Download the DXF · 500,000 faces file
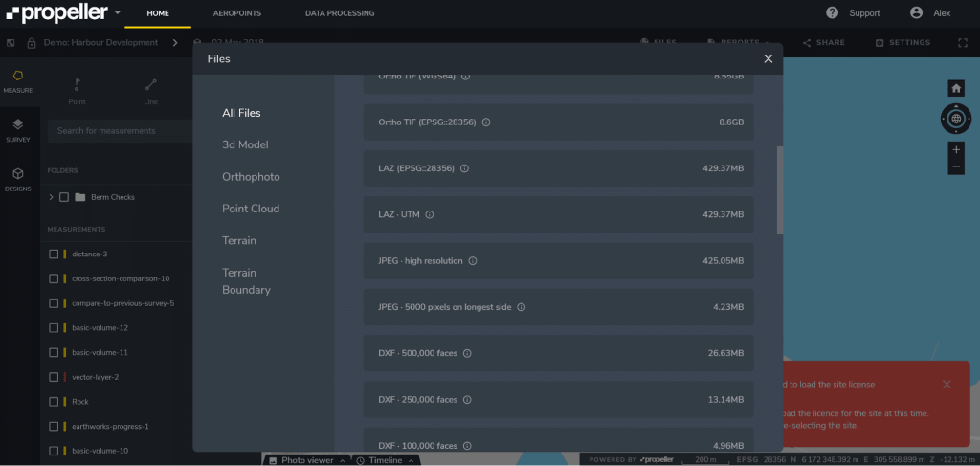Screen dimensions: 980x466 click(x=557, y=353)
